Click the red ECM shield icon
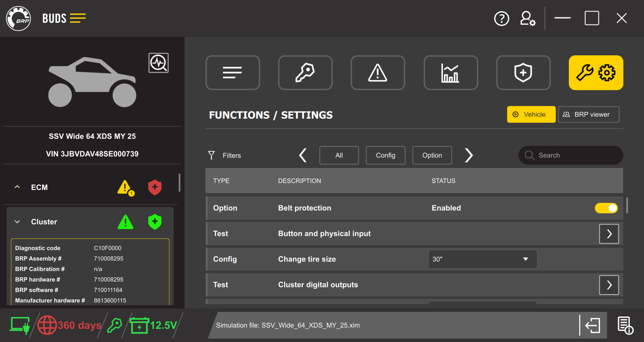Image resolution: width=644 pixels, height=342 pixels. tap(155, 187)
